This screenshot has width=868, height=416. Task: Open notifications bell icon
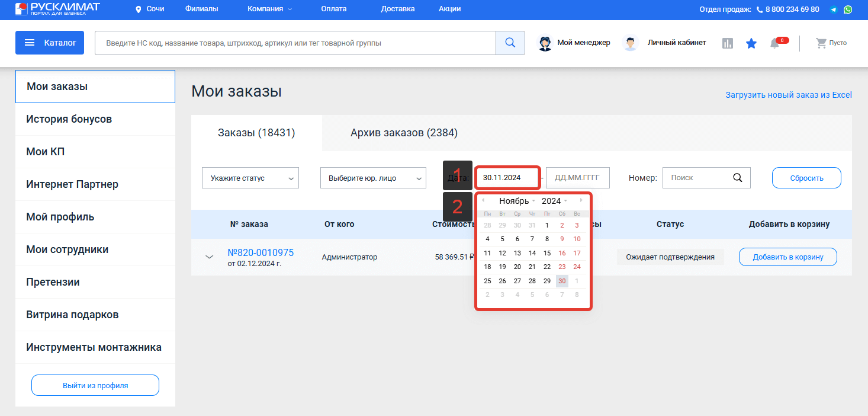pyautogui.click(x=774, y=43)
